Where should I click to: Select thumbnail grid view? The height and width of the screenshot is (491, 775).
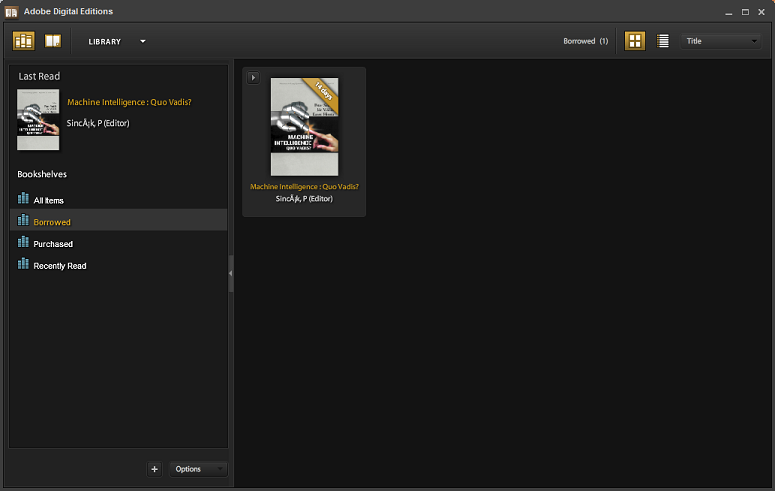coord(635,41)
